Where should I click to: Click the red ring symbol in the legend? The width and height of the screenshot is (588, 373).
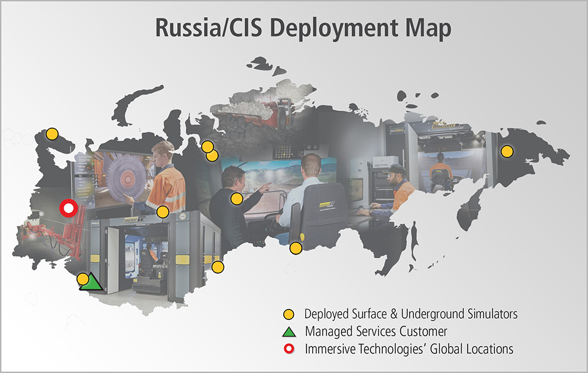(x=289, y=349)
